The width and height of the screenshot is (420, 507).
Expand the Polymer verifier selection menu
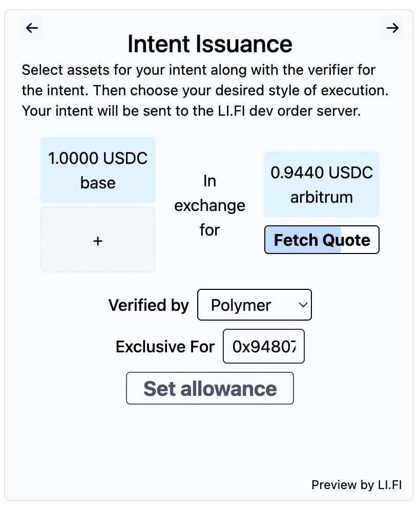click(x=255, y=305)
